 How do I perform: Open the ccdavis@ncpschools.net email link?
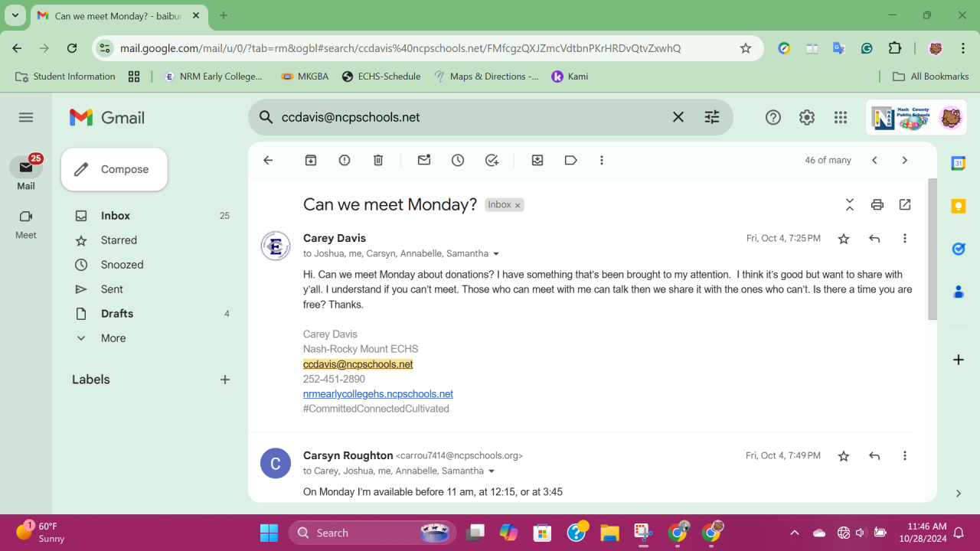tap(358, 364)
